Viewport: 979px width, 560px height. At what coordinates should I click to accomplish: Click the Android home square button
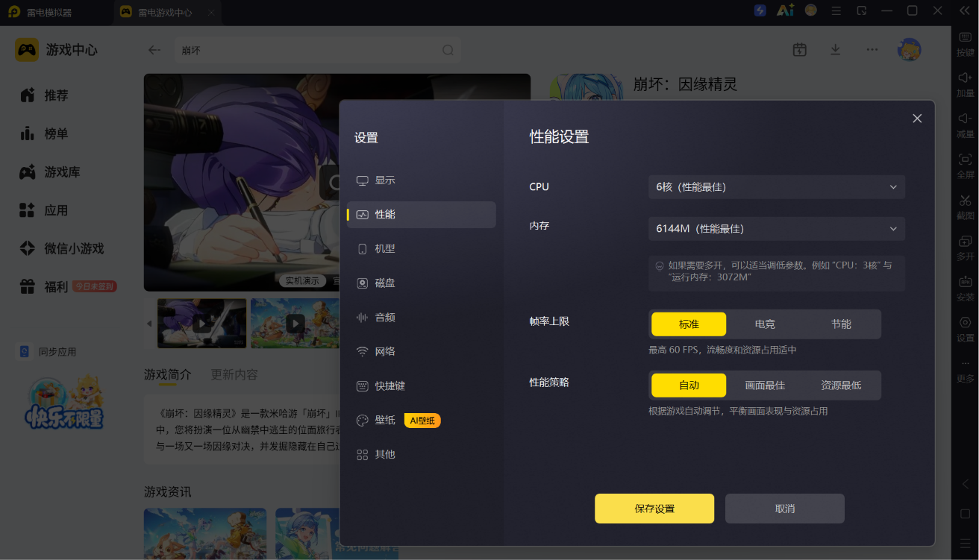pyautogui.click(x=966, y=514)
